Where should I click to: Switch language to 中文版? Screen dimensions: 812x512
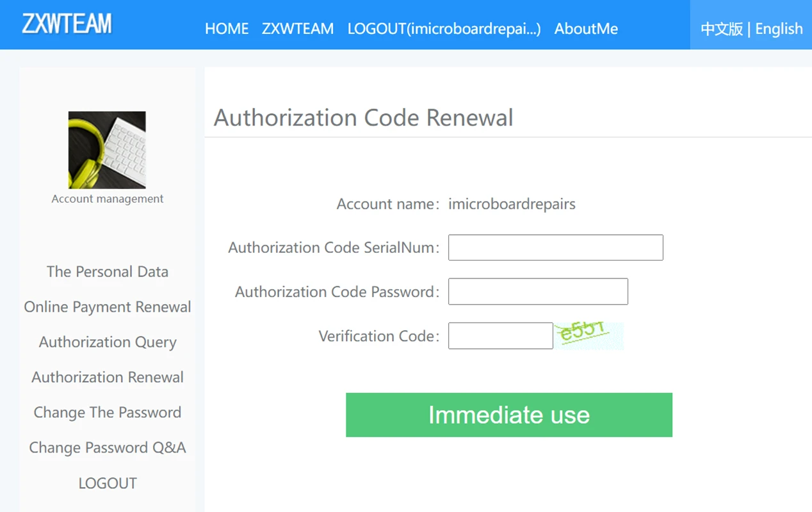tap(721, 29)
